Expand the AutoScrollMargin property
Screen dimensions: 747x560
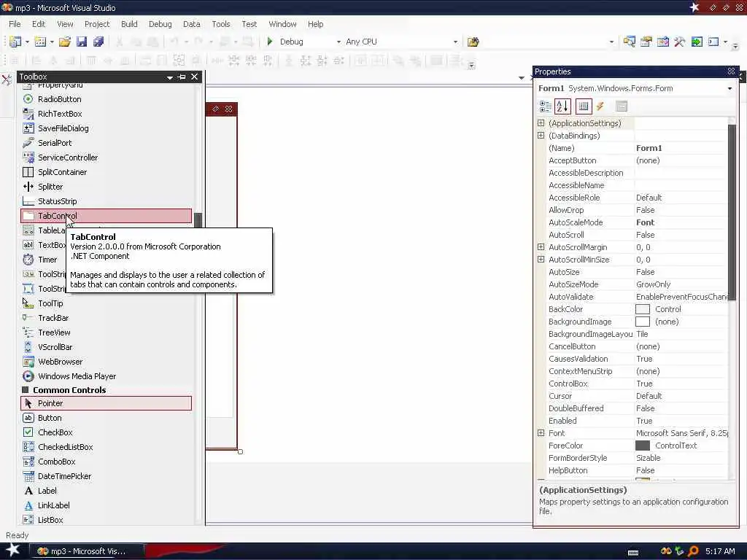[x=541, y=246]
